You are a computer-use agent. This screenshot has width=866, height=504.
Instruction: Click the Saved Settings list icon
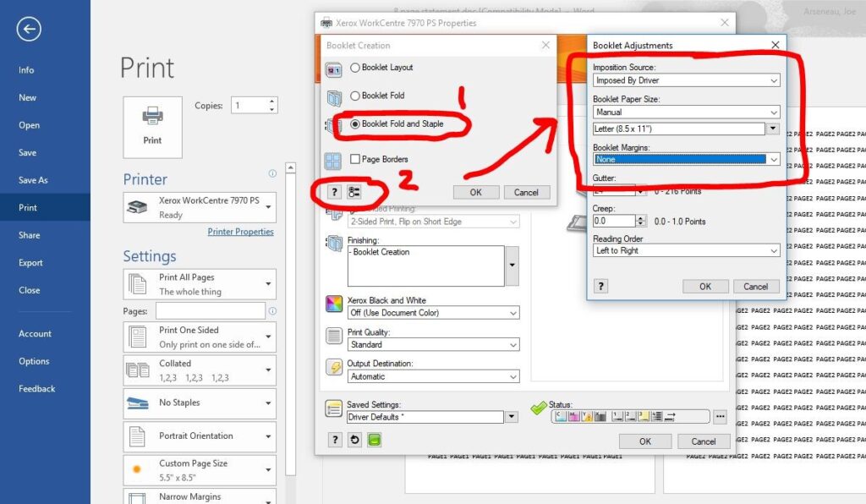pos(333,409)
